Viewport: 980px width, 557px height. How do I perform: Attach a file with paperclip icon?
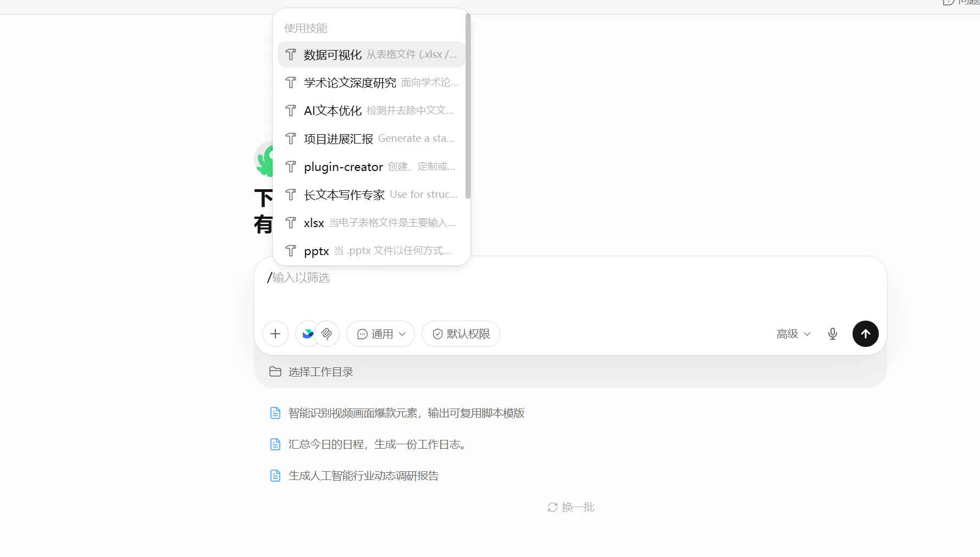tap(327, 334)
